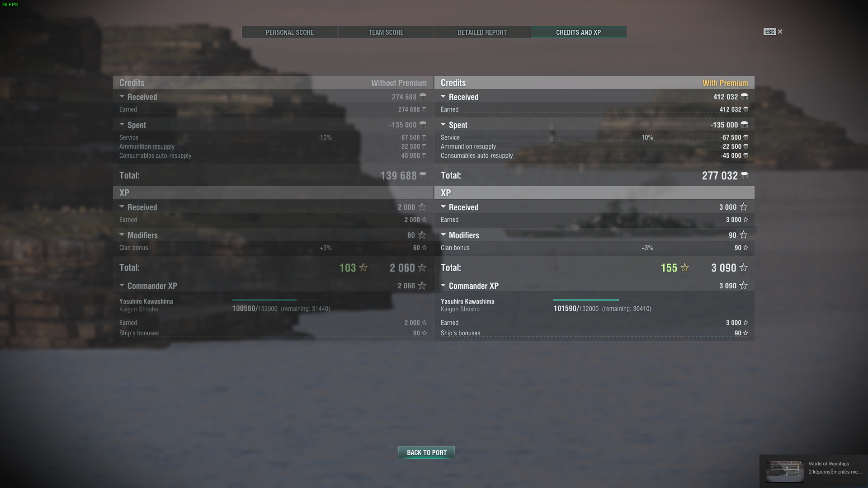Screen dimensions: 868x488
Task: Collapse Spent credits in With Premium panel
Action: [x=443, y=125]
